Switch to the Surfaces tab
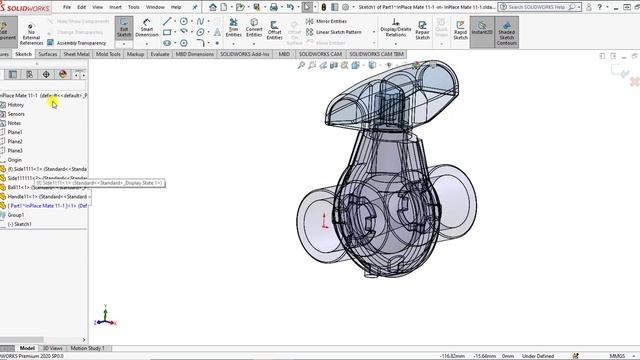 point(47,54)
